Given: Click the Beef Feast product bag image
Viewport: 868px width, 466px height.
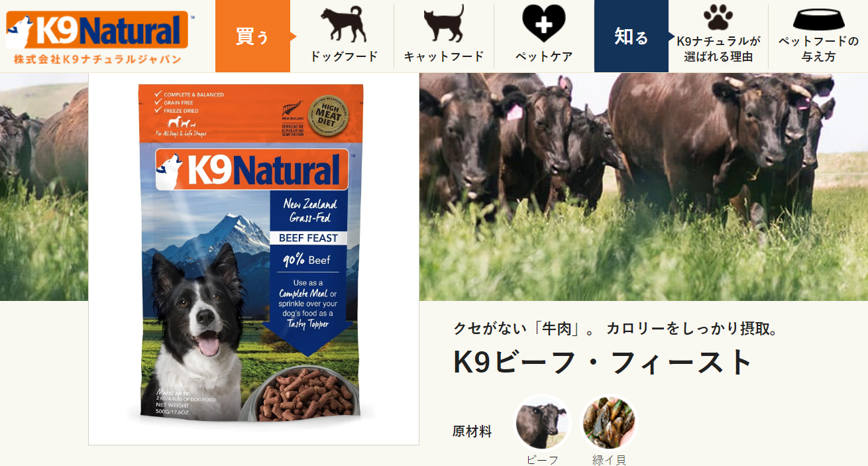Looking at the screenshot, I should (x=253, y=257).
